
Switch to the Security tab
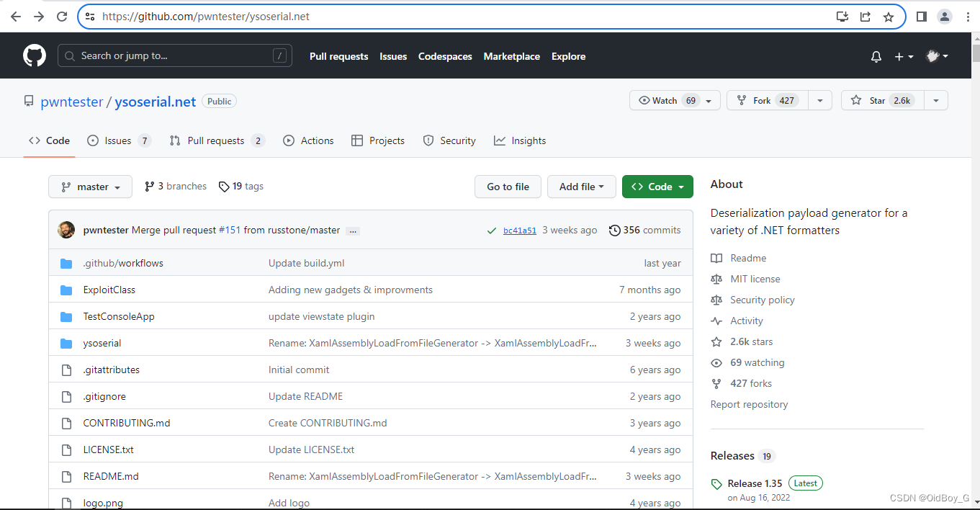pyautogui.click(x=449, y=140)
